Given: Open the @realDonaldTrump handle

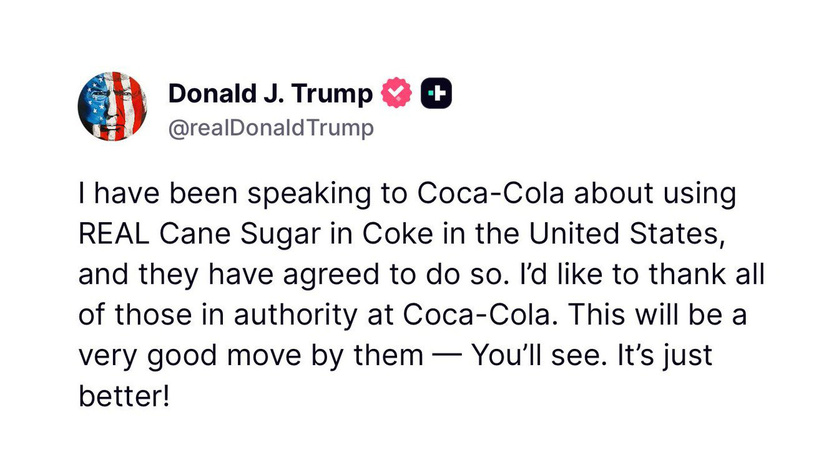Looking at the screenshot, I should [271, 128].
